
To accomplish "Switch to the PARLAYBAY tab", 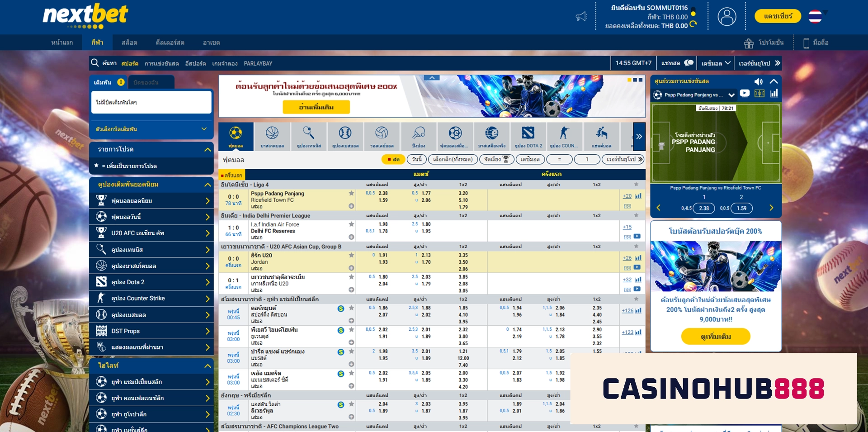I will click(x=258, y=63).
